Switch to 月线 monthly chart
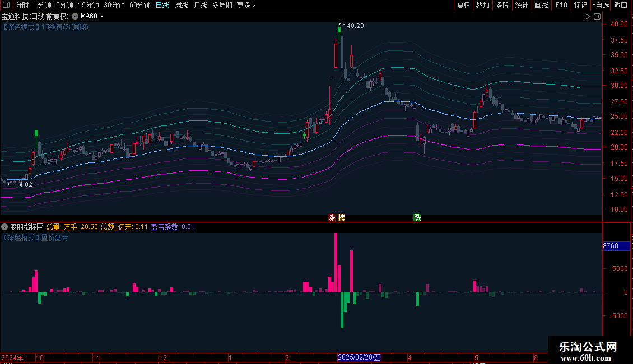Screen dimensions: 633x364 point(200,5)
